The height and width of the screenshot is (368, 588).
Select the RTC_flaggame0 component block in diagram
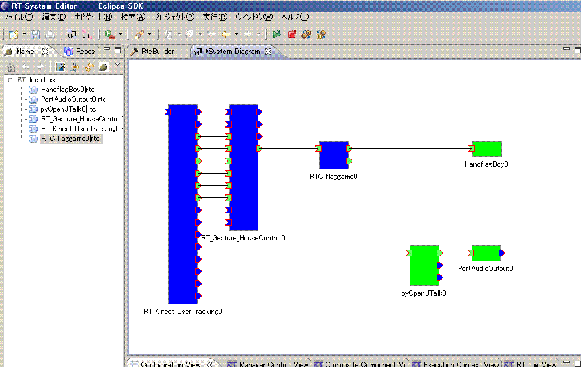[333, 155]
